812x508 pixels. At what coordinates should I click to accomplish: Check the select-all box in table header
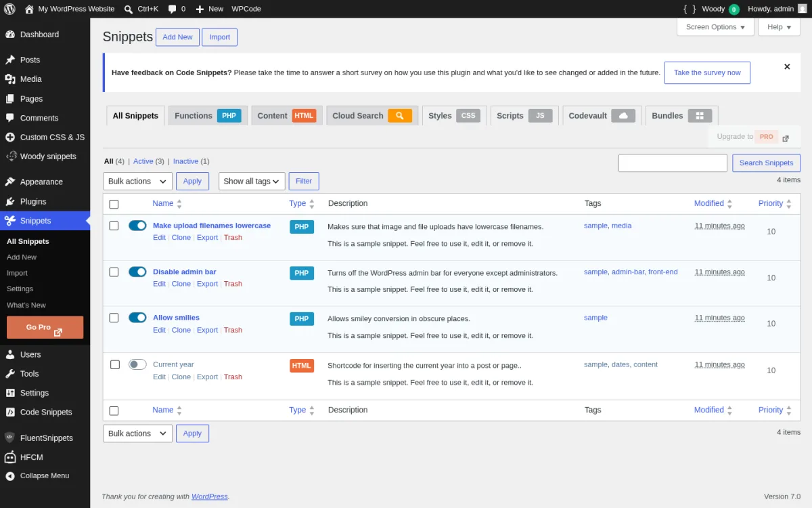114,204
